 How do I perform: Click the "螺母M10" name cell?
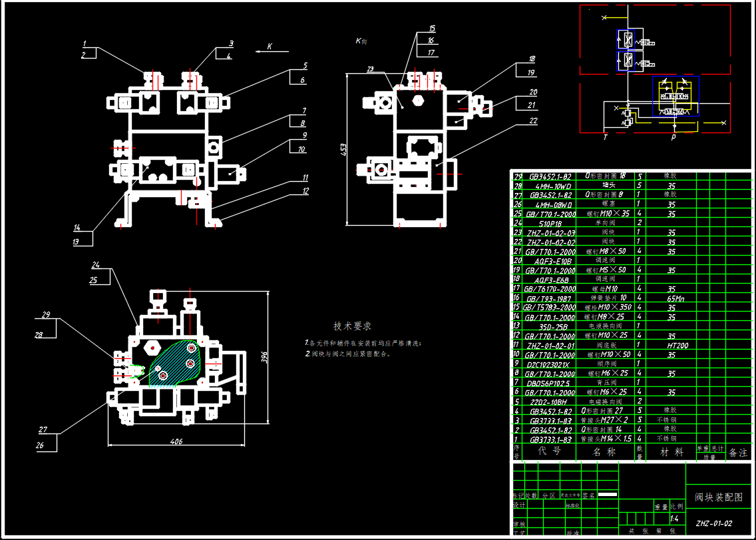click(605, 289)
